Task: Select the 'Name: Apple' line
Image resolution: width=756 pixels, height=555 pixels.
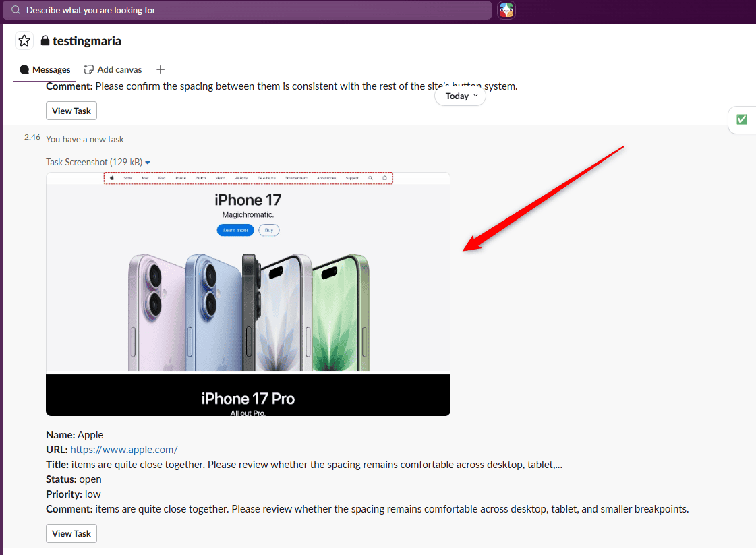Action: click(75, 435)
